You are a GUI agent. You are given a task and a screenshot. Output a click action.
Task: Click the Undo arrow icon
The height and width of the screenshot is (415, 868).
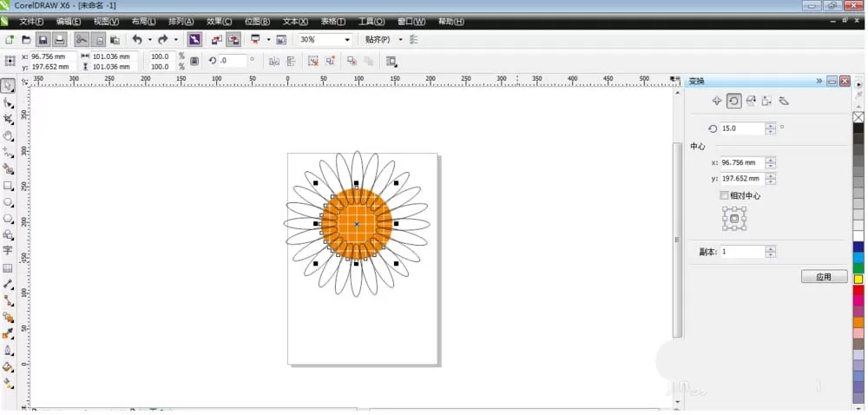pyautogui.click(x=137, y=40)
